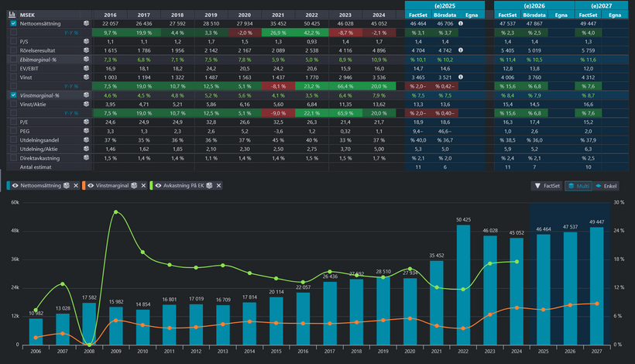Remove Avkastning På EK series with X
Screen dimensions: 635x364
coord(218,186)
